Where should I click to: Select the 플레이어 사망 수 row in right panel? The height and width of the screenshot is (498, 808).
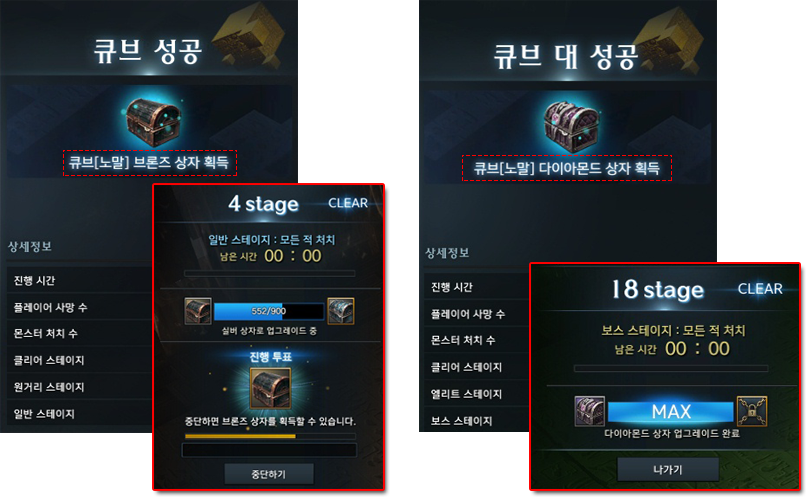(477, 314)
